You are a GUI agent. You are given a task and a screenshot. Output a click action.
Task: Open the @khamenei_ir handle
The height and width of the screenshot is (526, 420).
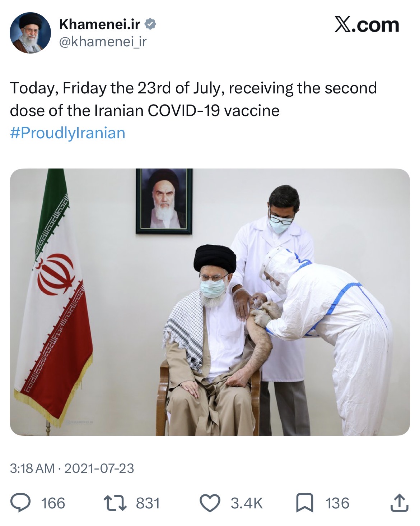[x=103, y=42]
